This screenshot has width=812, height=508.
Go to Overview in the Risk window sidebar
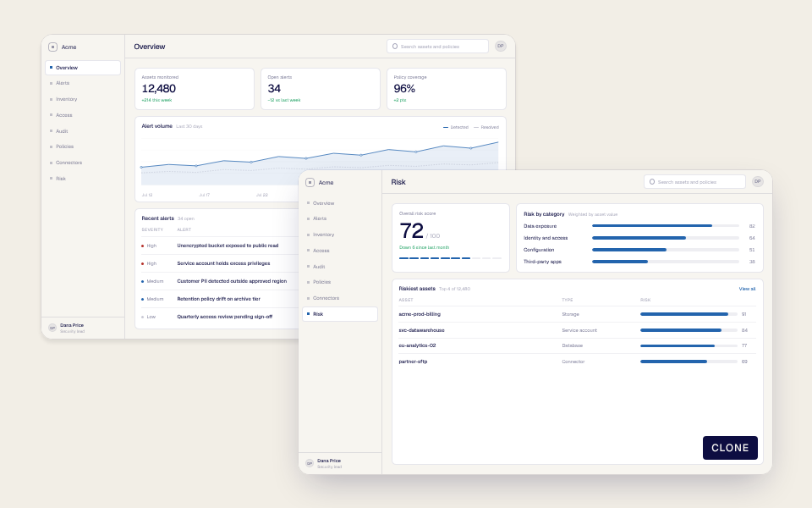340,203
